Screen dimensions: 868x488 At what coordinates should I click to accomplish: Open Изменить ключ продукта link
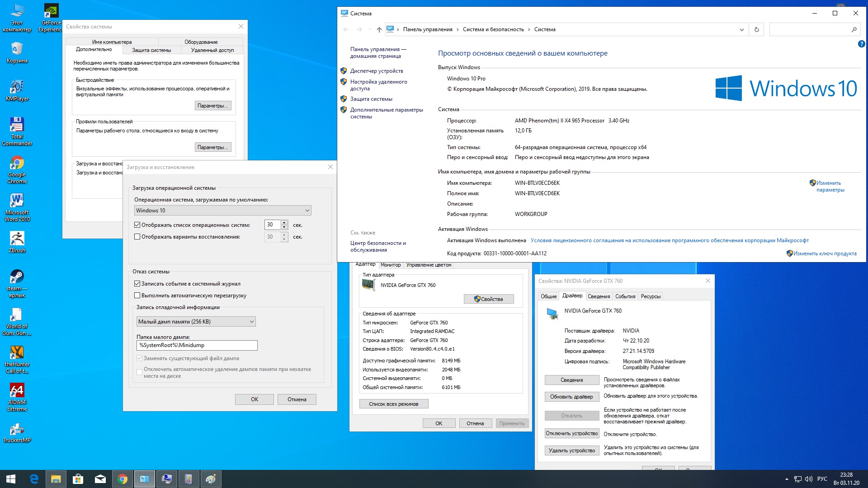[825, 253]
